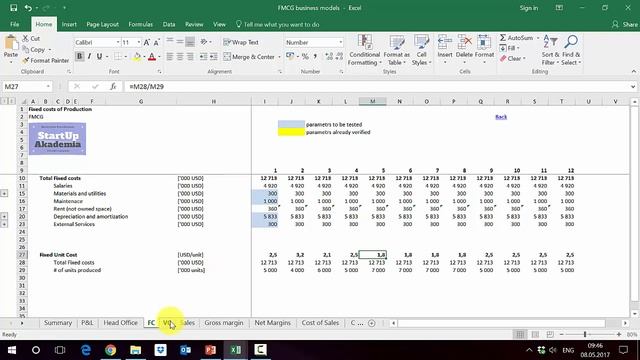Toggle Bold formatting
Screen dimensions: 640x360
(79, 56)
